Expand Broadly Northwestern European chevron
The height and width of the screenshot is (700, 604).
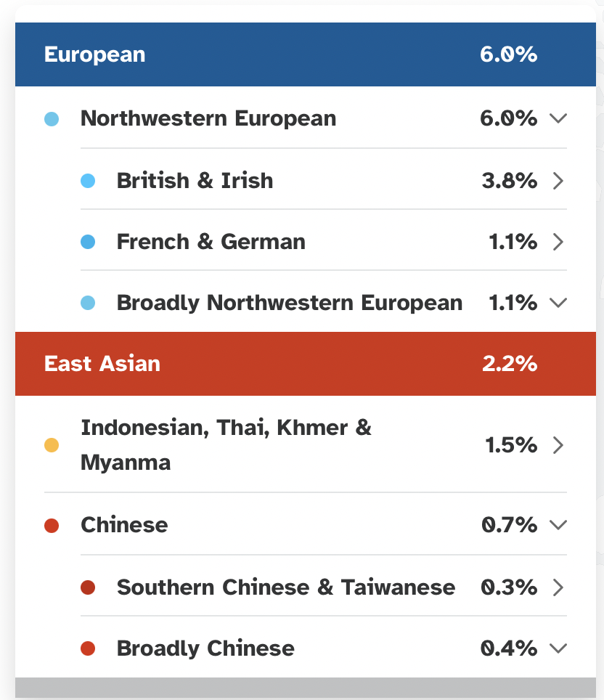pos(558,303)
